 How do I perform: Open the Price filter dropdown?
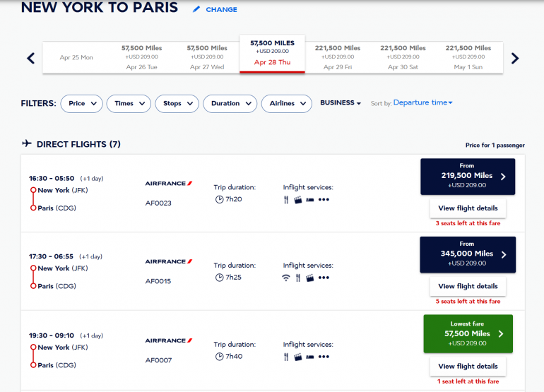(x=81, y=104)
